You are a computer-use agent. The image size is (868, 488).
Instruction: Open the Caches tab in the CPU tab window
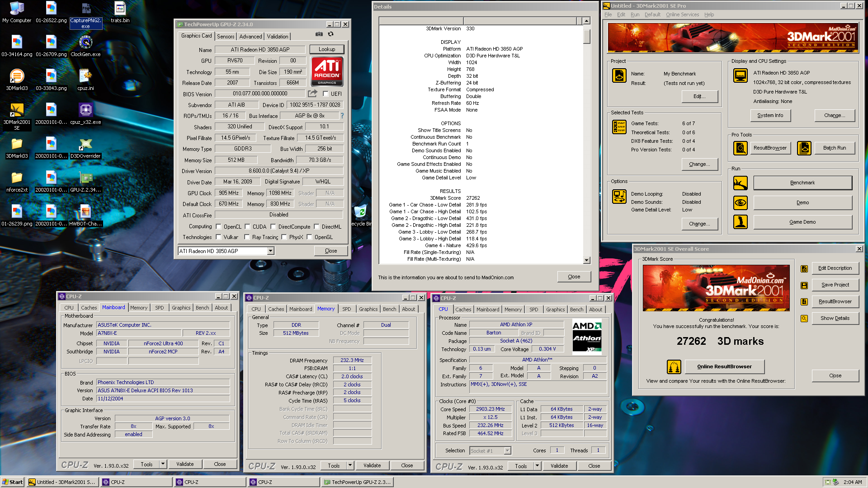463,310
